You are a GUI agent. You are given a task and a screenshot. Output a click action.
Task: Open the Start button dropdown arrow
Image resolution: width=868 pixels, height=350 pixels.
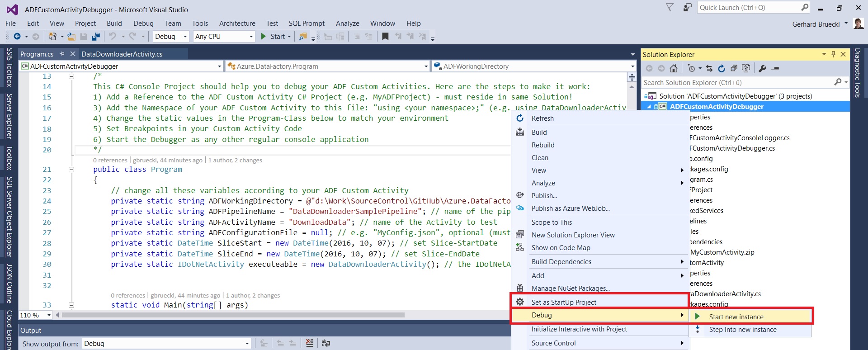pos(289,36)
